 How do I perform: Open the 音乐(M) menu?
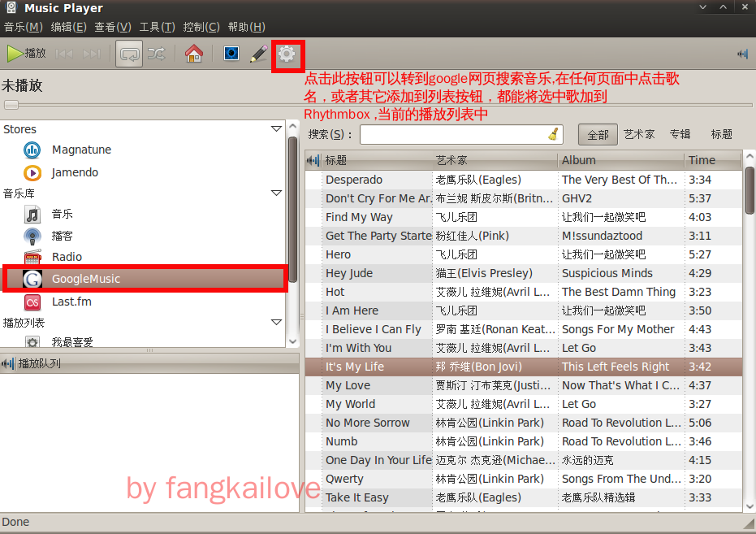pyautogui.click(x=23, y=27)
